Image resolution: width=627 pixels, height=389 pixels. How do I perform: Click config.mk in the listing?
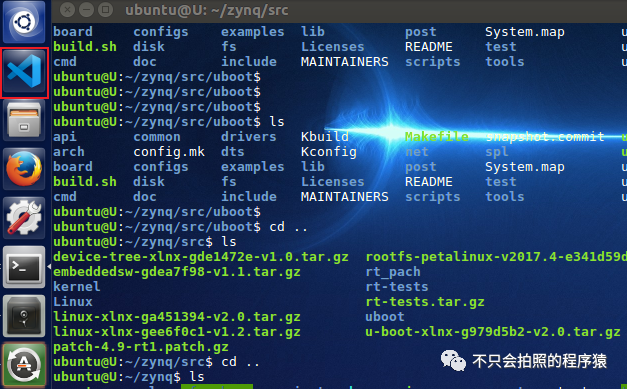tap(169, 152)
